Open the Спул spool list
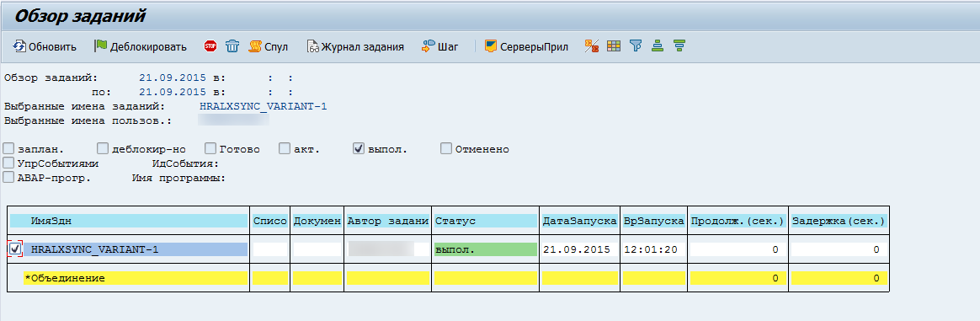The width and height of the screenshot is (980, 321). [x=268, y=46]
